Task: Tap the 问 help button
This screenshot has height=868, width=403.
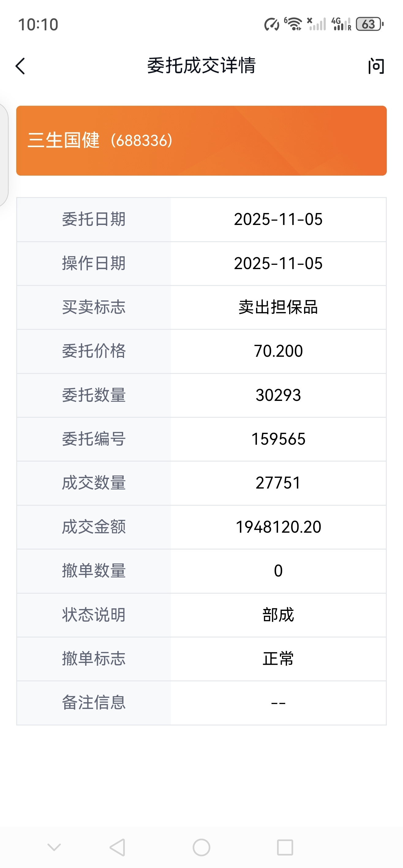Action: [376, 66]
